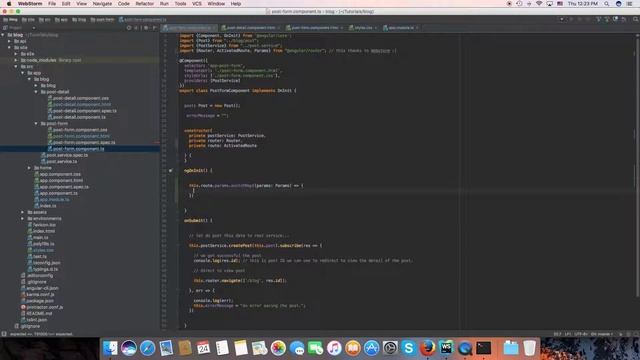This screenshot has height=360, width=640.
Task: Open README.md file
Action: pyautogui.click(x=36, y=313)
